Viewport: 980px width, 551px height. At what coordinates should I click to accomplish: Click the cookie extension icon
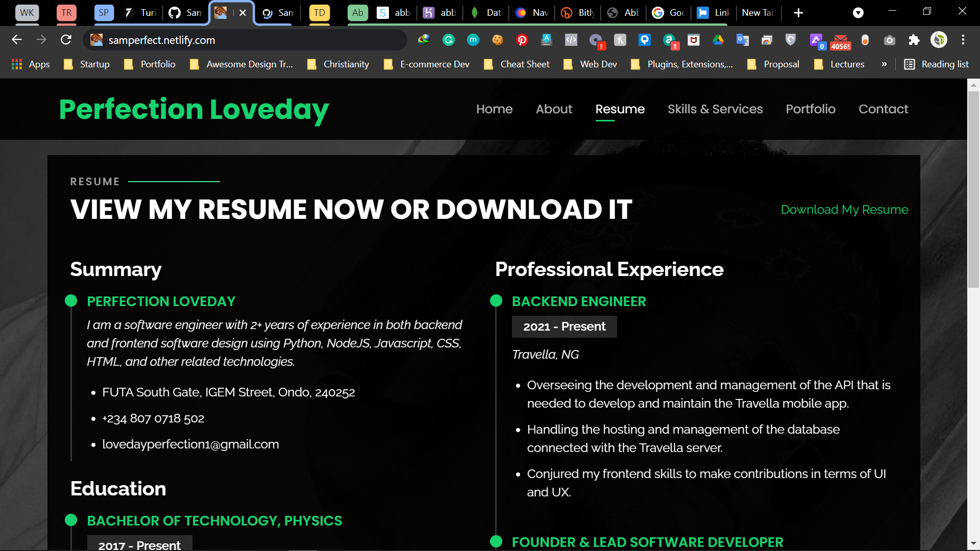(498, 40)
